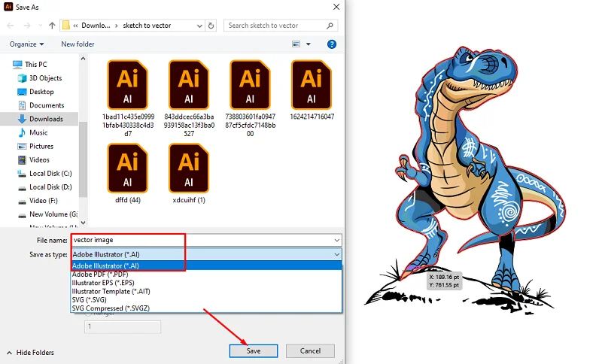Select the 738803601fa0947 AI file
The width and height of the screenshot is (602, 364).
tap(250, 99)
